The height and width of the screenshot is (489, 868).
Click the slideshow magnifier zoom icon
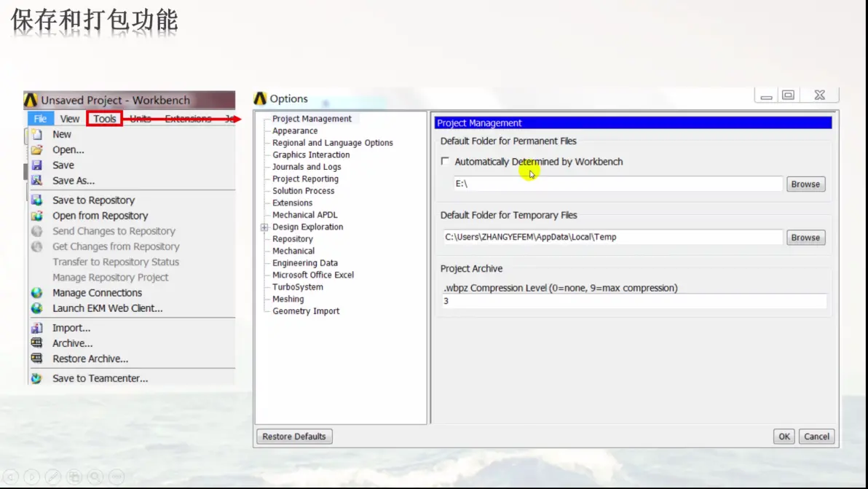pos(95,477)
